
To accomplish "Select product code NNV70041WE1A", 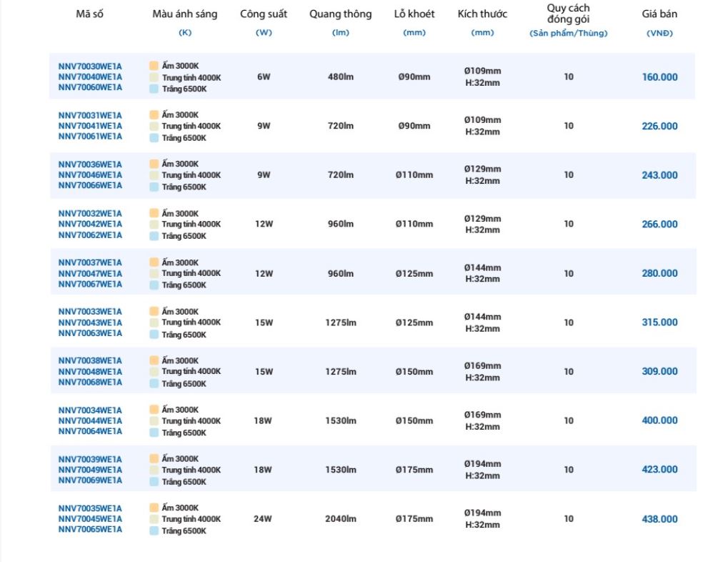I will [90, 126].
